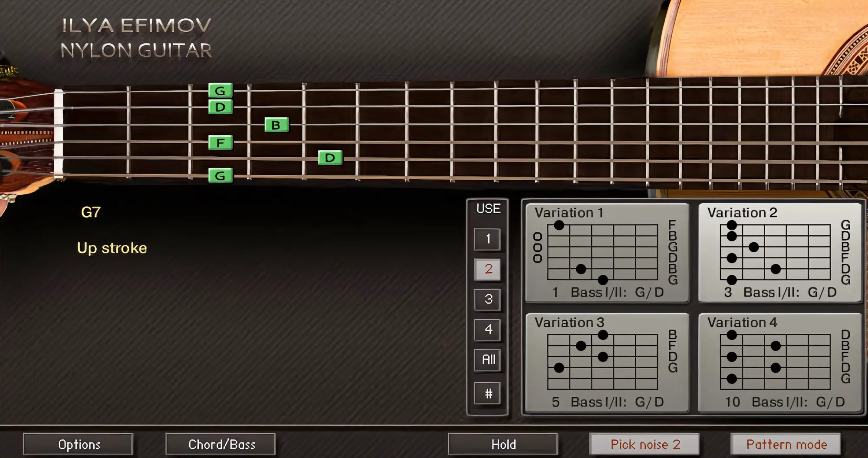Disable the Pattern mode button

pyautogui.click(x=786, y=444)
